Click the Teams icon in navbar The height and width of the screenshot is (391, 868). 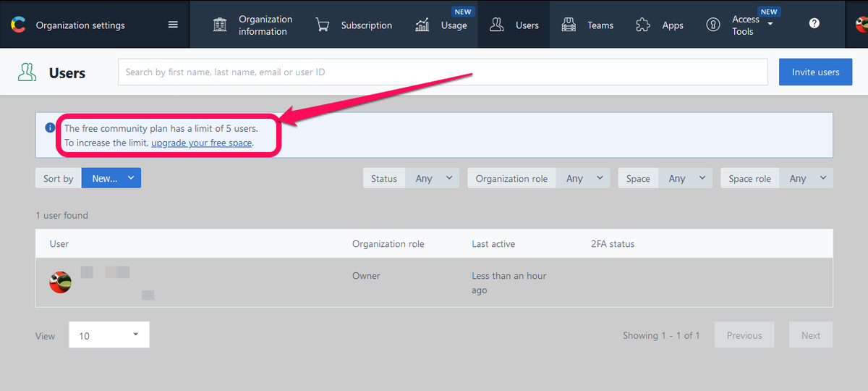pyautogui.click(x=569, y=25)
